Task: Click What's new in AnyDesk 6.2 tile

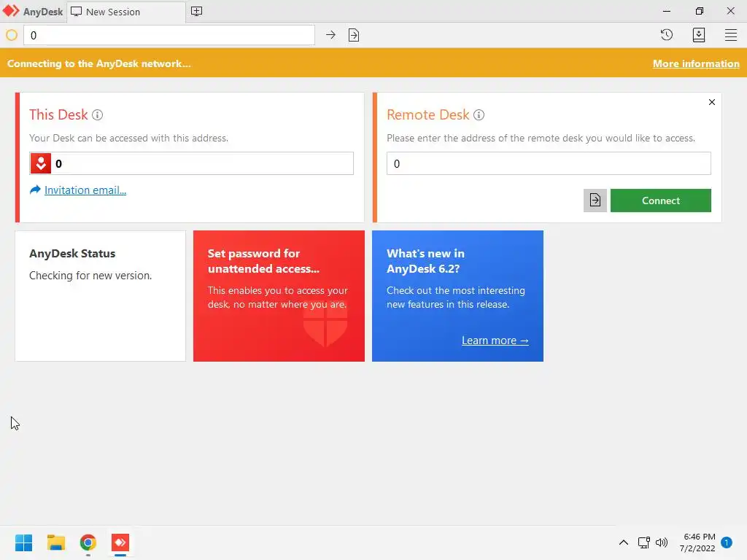Action: 457,296
